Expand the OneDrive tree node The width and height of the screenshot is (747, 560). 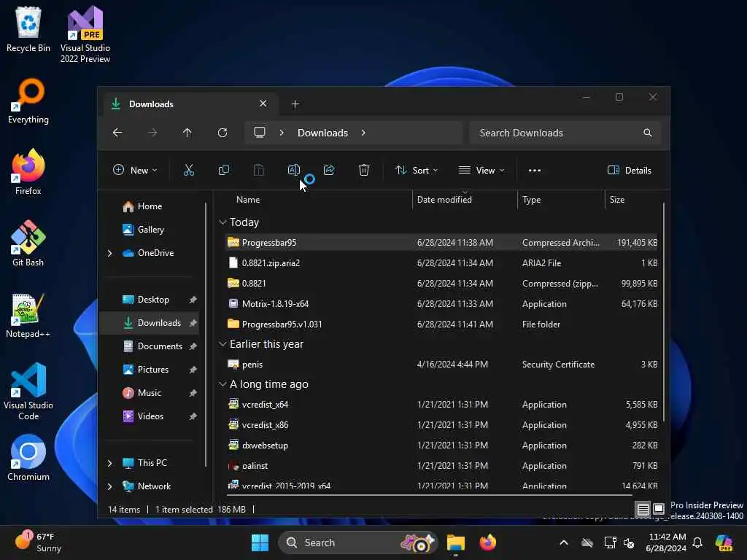click(x=110, y=253)
